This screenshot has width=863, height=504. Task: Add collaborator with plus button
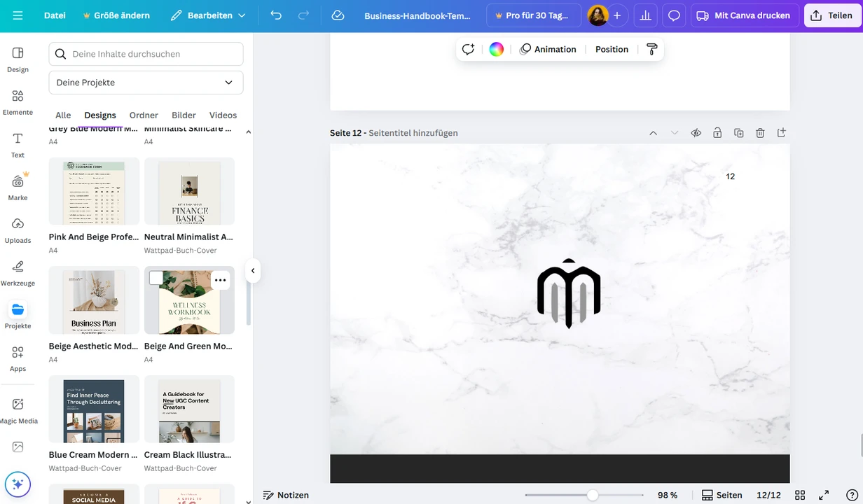coord(617,15)
